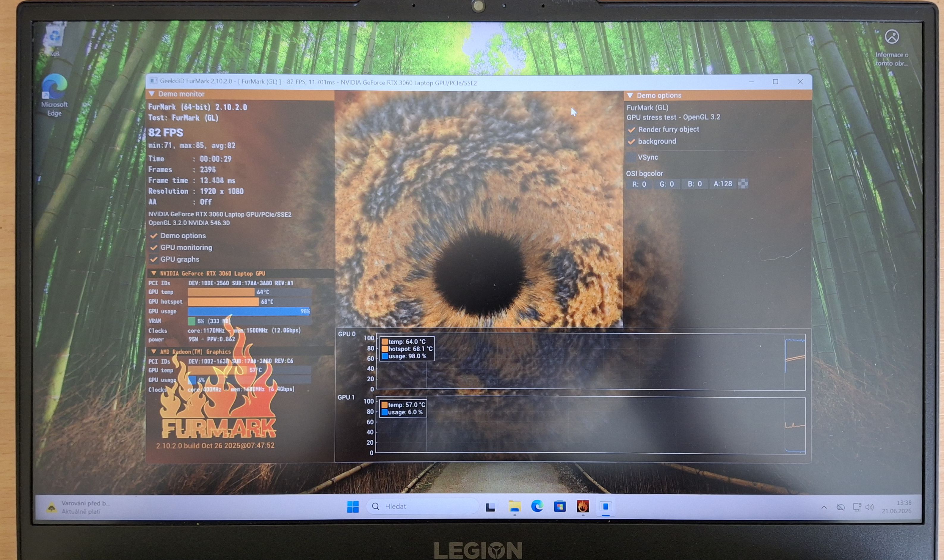
Task: Click the GPU 1 graph area
Action: click(591, 425)
